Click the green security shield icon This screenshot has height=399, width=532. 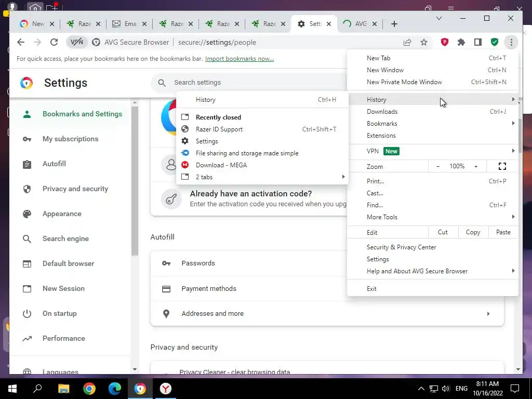pos(495,42)
